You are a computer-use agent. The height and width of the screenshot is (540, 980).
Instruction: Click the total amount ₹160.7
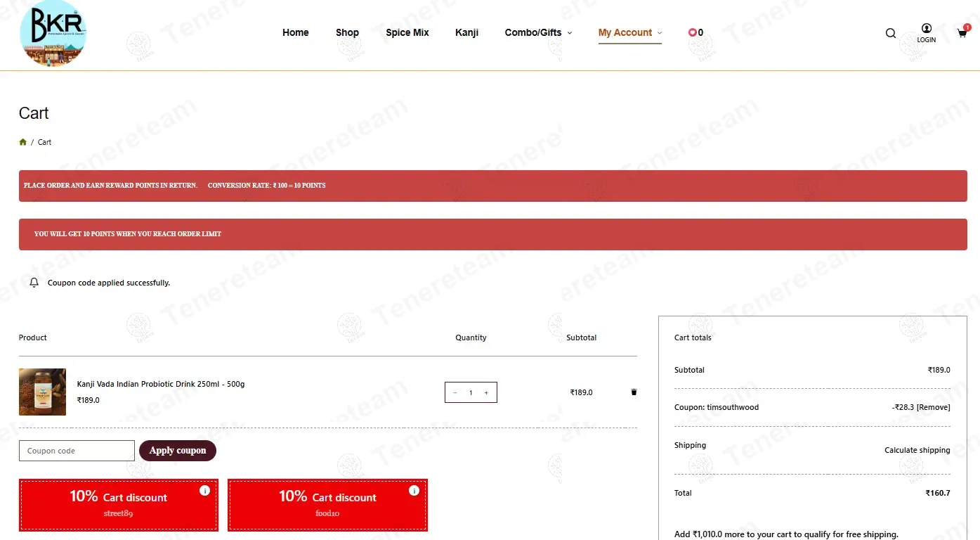[938, 493]
